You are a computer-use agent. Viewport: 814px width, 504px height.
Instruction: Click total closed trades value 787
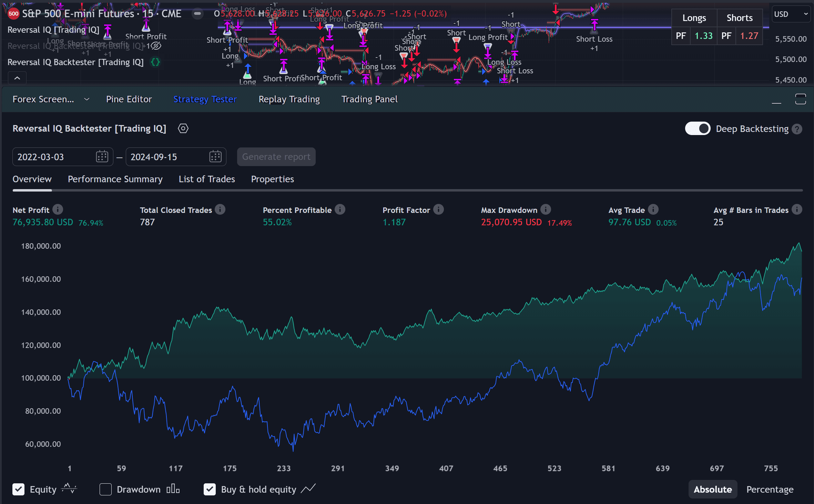pyautogui.click(x=147, y=222)
